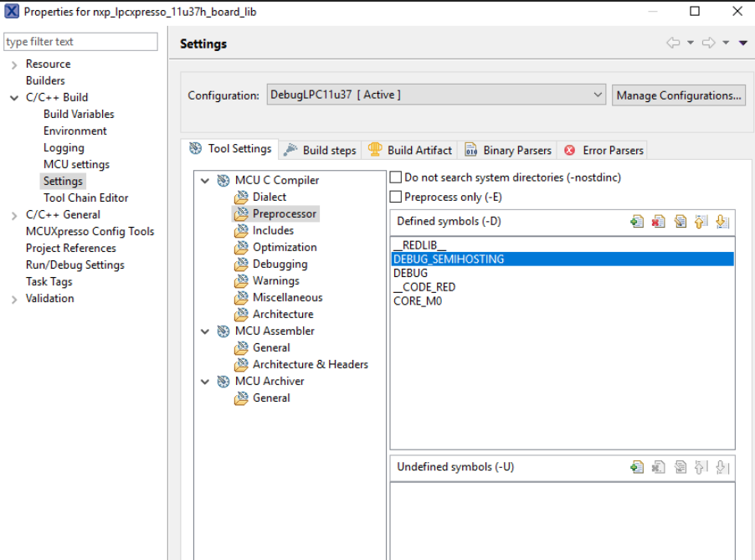The width and height of the screenshot is (755, 560).
Task: Move selected defined symbol up
Action: pos(701,222)
